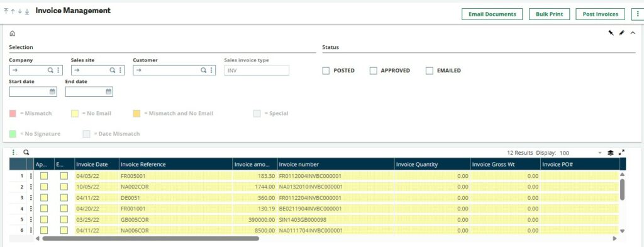Select invoice number SIN1403GB000098 cell

(x=336, y=219)
